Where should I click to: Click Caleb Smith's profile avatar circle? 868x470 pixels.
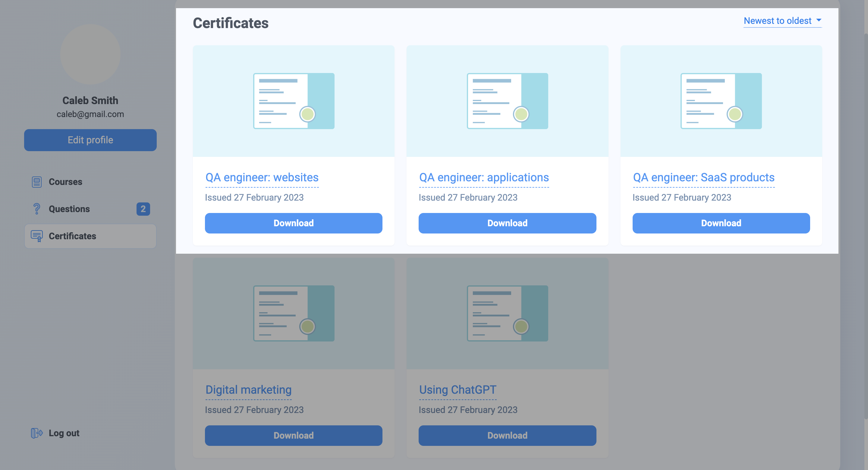pyautogui.click(x=90, y=54)
